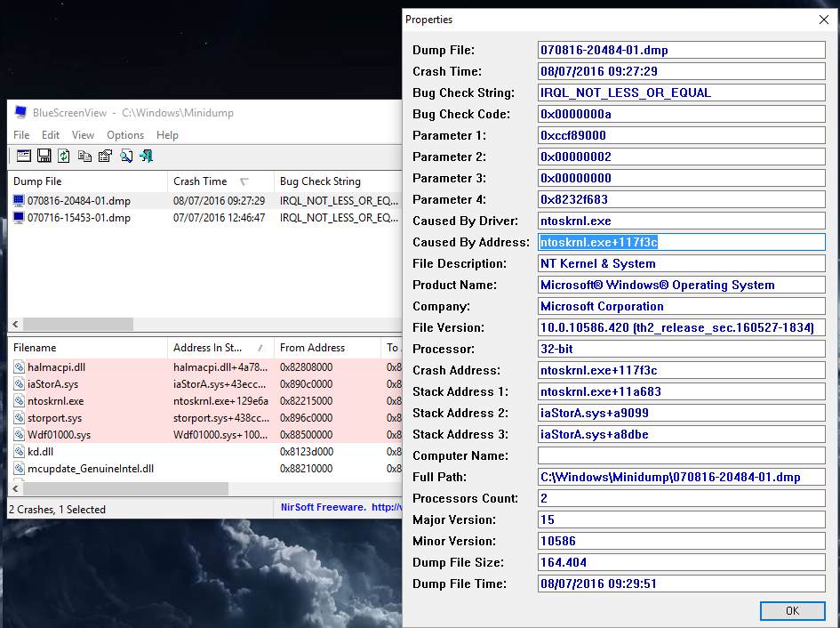Click the upper pane's horizontal scrollbar thumb
The width and height of the screenshot is (840, 628).
tap(78, 324)
